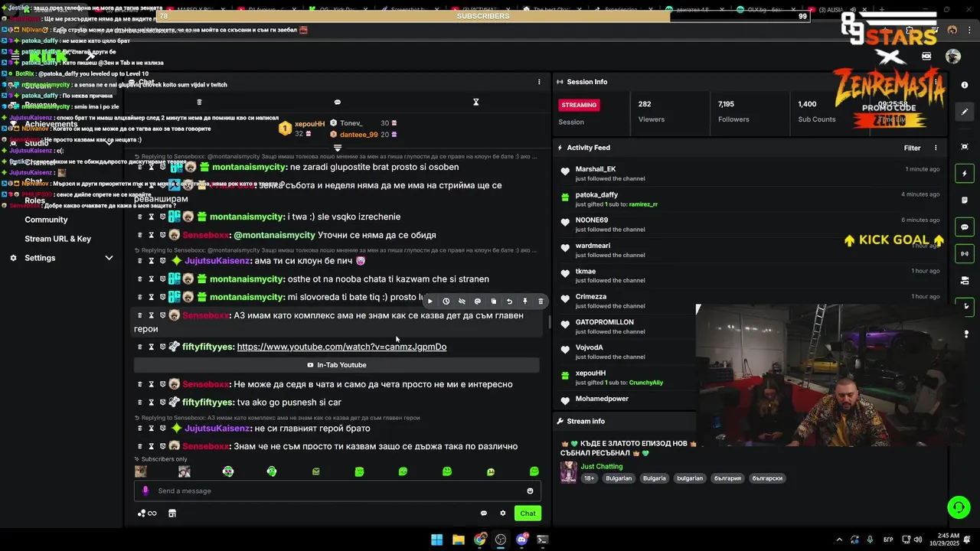Click danteee_99 on gifters leaderboard
Image resolution: width=980 pixels, height=551 pixels.
[x=359, y=134]
